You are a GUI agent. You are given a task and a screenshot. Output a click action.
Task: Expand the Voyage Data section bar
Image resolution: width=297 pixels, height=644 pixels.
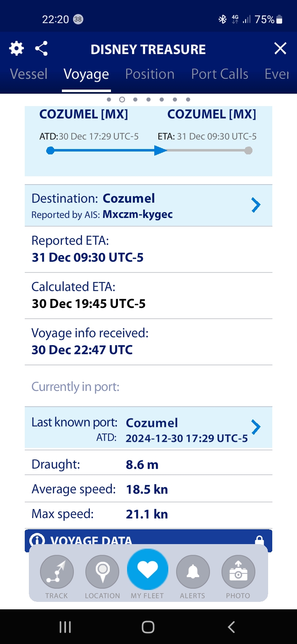click(x=148, y=541)
